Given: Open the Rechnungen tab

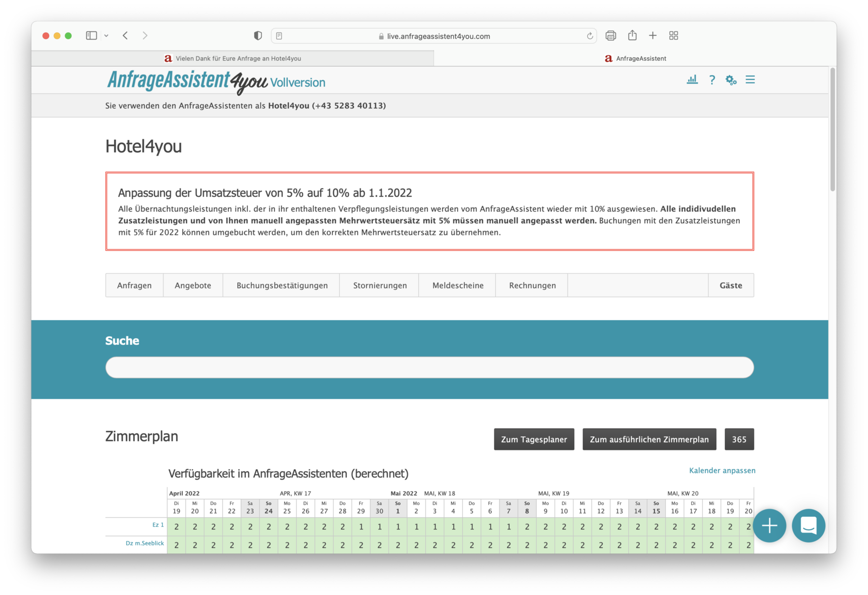Looking at the screenshot, I should [532, 285].
